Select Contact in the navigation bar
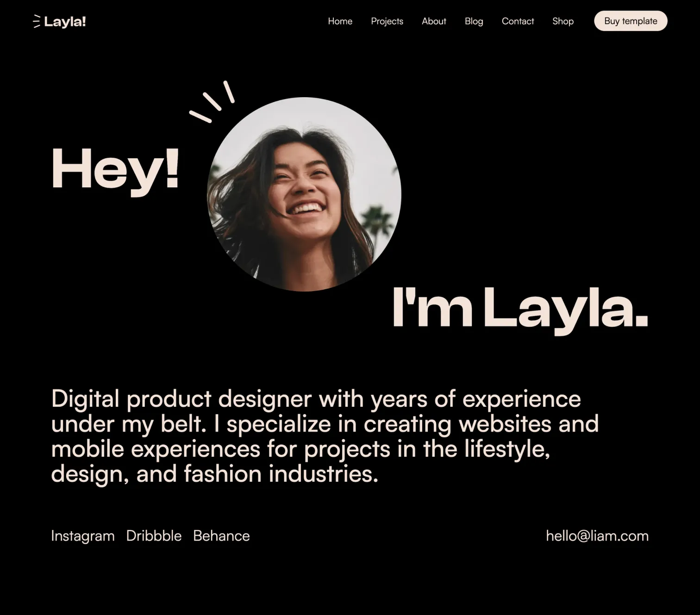Screen dimensions: 700x615 518,21
